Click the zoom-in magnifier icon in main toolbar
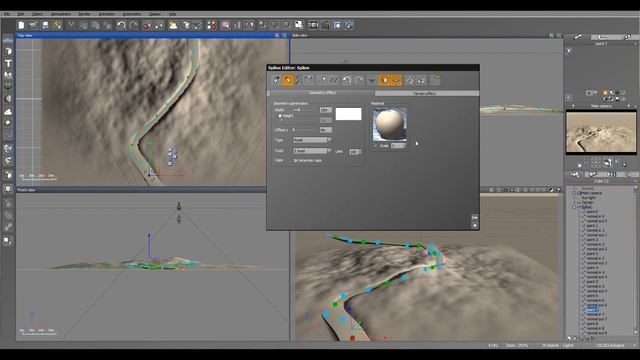This screenshot has height=360, width=640. [x=275, y=25]
